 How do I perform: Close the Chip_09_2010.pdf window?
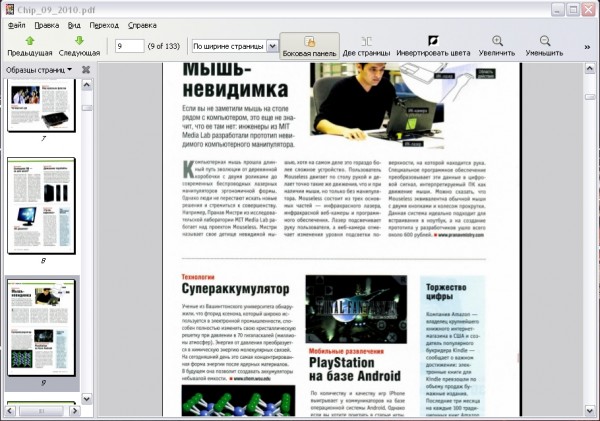point(588,10)
